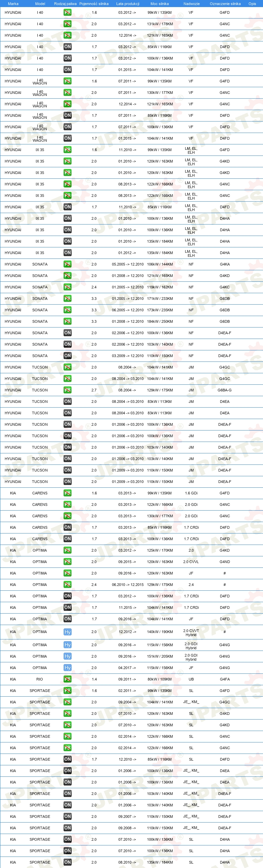Select engine code cell G4KA
The height and width of the screenshot is (868, 263).
click(x=225, y=264)
